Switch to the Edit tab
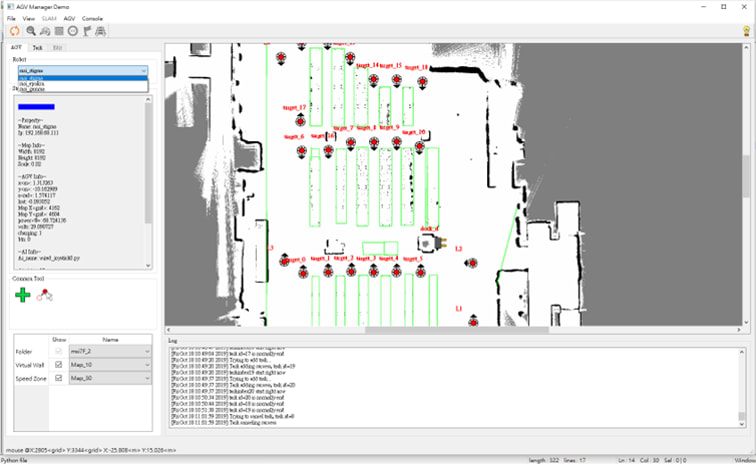Image resolution: width=756 pixels, height=464 pixels. point(57,48)
